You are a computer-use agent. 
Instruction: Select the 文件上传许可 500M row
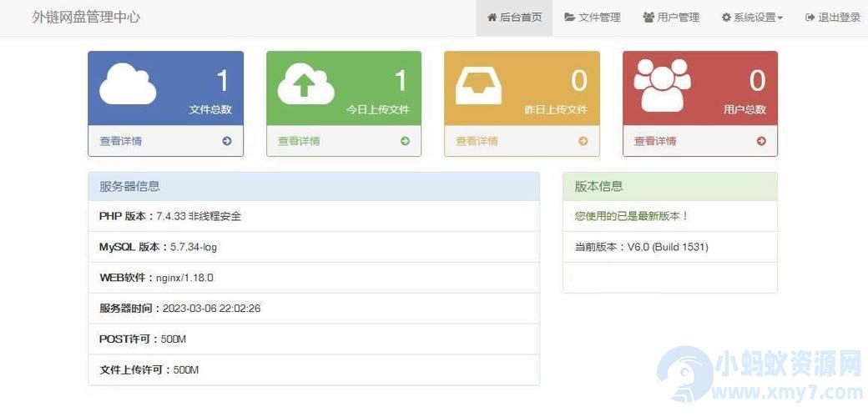click(x=314, y=369)
